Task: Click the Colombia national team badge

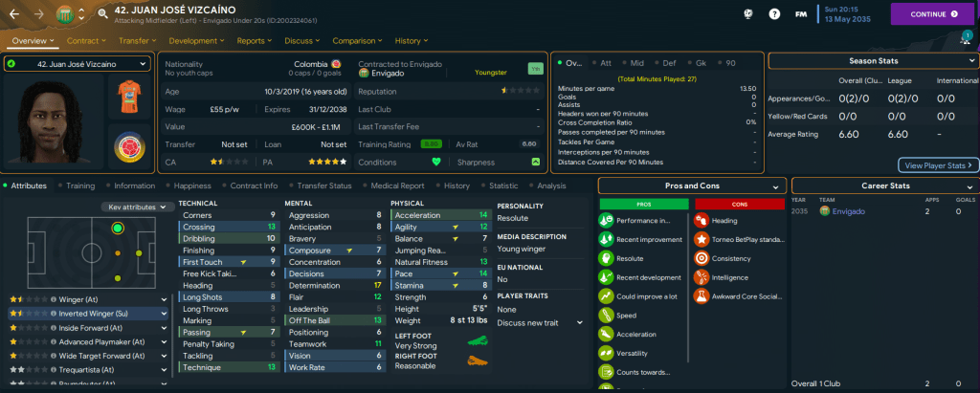Action: pos(127,149)
